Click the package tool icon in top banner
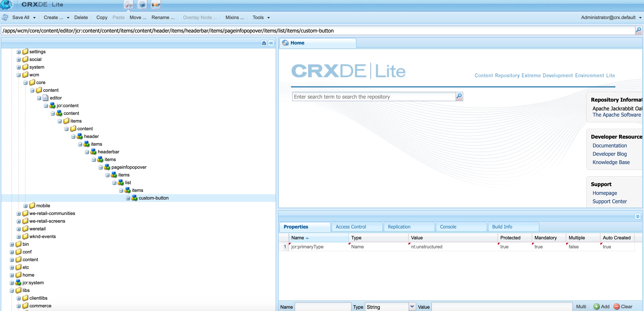This screenshot has height=311, width=644. point(142,4)
